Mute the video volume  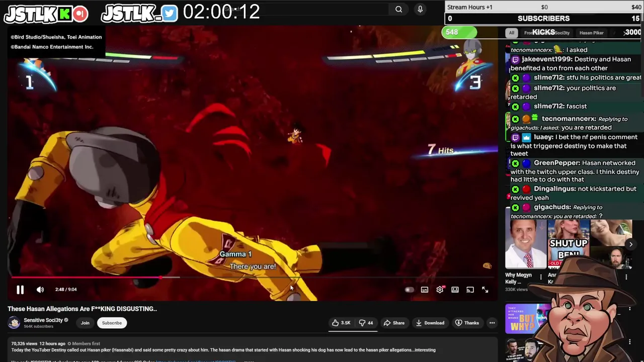[x=40, y=290]
